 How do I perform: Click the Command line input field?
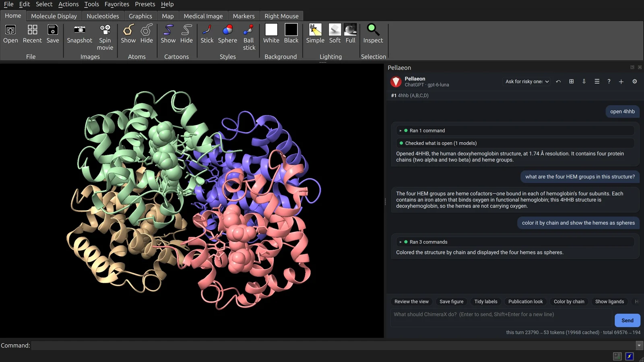[333, 345]
